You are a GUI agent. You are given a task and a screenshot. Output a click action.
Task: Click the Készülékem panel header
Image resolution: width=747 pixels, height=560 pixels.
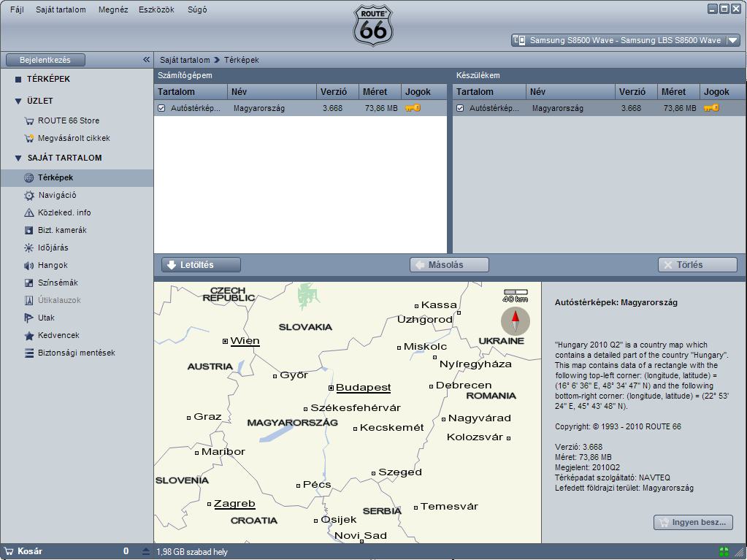click(x=599, y=75)
